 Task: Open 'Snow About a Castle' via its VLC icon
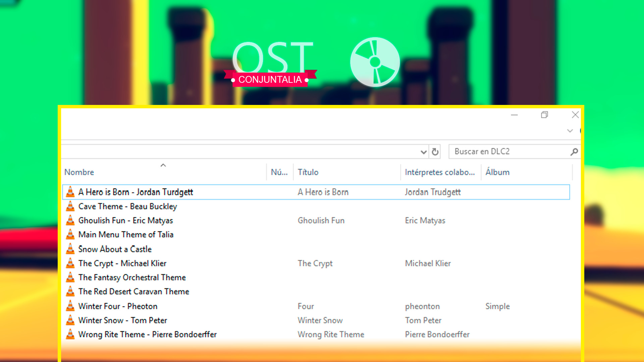coord(70,249)
